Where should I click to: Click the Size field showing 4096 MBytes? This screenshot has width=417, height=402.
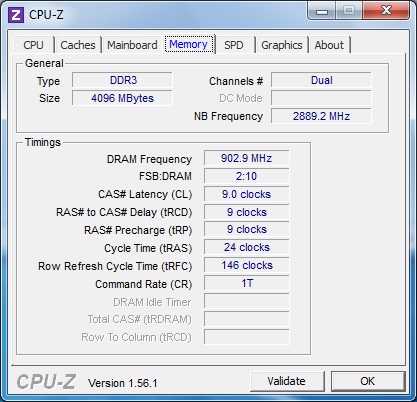122,98
